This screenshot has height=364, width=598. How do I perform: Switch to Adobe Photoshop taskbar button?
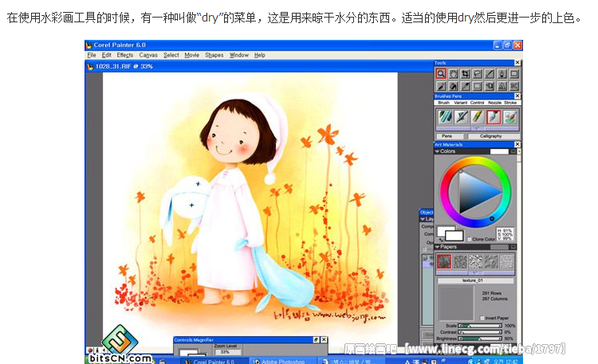pos(283,362)
